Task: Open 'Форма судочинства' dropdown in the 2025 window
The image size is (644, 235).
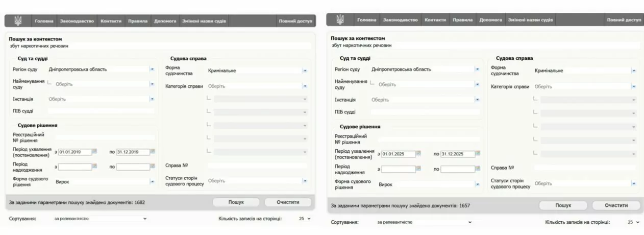Action: tap(634, 70)
